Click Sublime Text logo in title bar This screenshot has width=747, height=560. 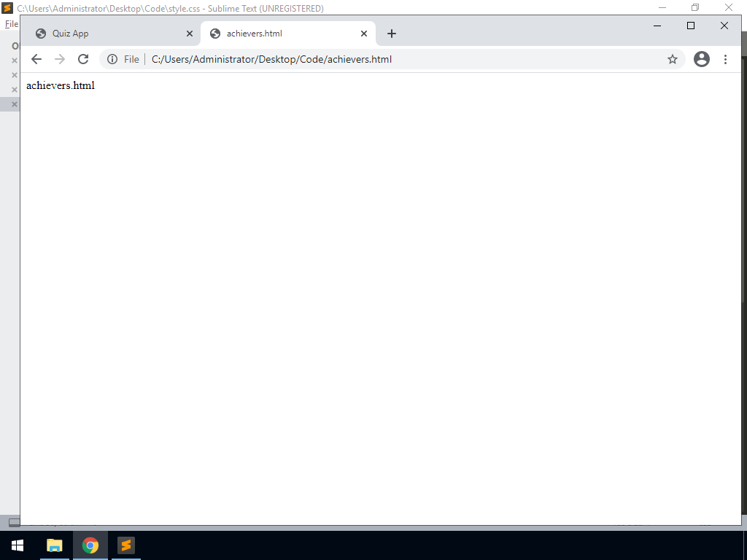pyautogui.click(x=7, y=8)
